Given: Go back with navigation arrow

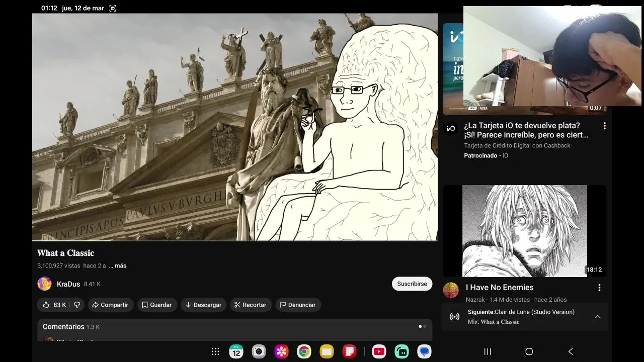Looking at the screenshot, I should tap(571, 351).
